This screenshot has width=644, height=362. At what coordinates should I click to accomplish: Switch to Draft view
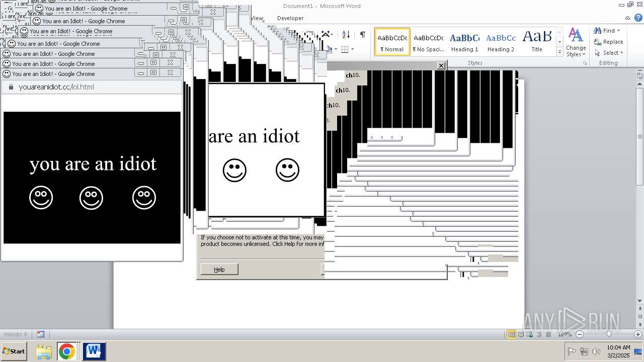[x=548, y=334]
